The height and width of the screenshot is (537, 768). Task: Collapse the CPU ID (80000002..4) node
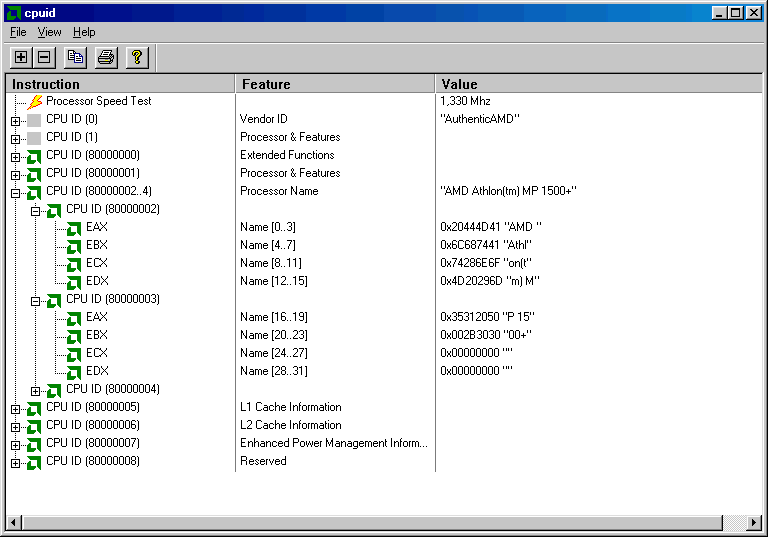(x=16, y=193)
